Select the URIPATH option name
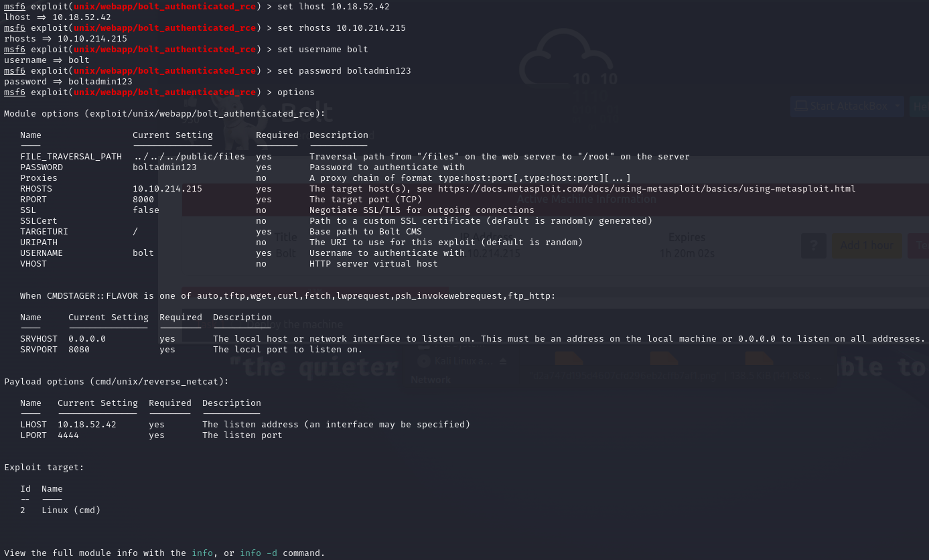Screen dimensions: 929x560 coord(39,242)
